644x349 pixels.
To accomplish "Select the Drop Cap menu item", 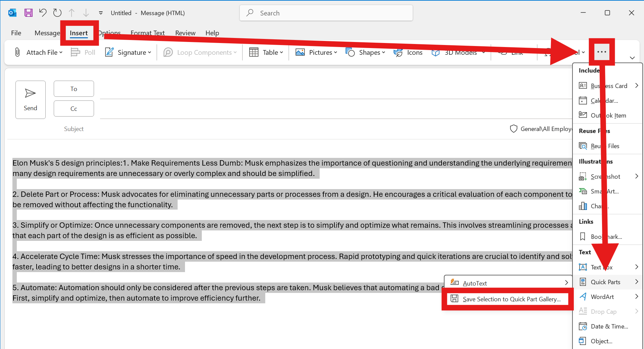I will click(x=608, y=311).
